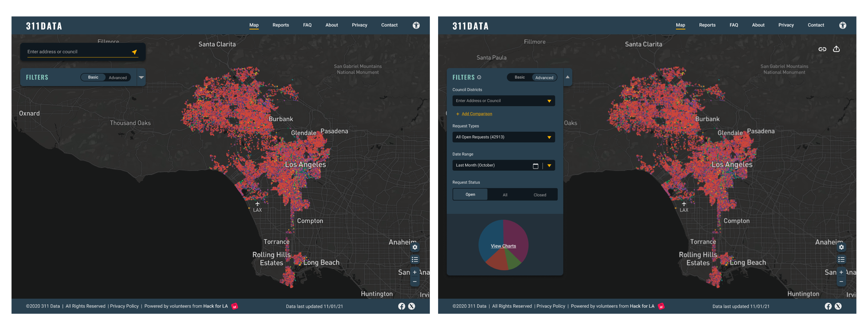
Task: Click the 311DATA logo in right screen
Action: click(470, 26)
